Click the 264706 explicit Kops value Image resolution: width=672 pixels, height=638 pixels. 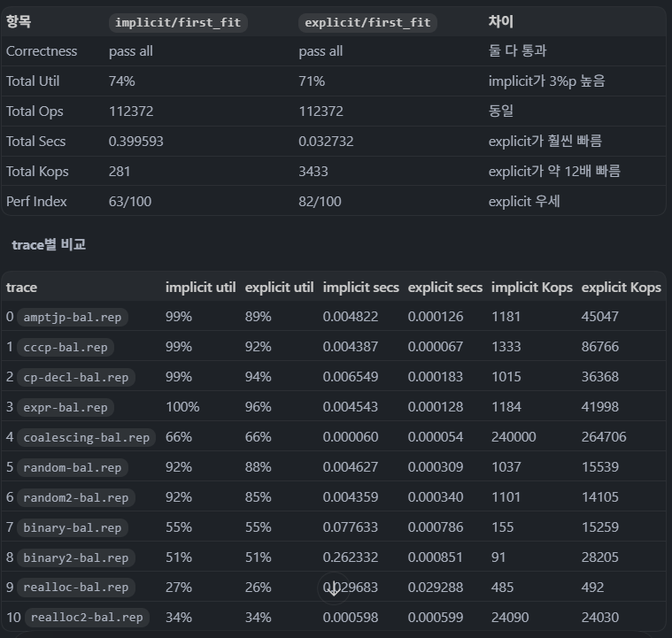pos(604,437)
